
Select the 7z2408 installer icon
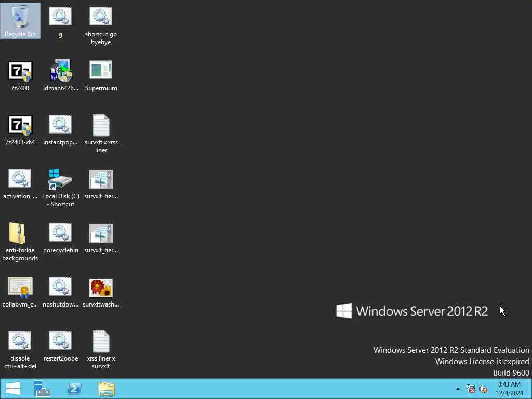pos(20,75)
